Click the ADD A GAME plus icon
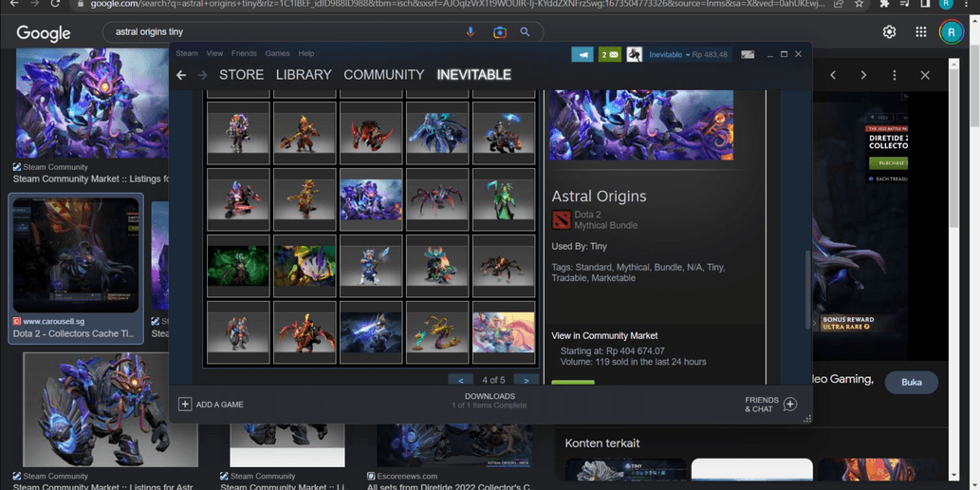980x490 pixels. click(185, 405)
